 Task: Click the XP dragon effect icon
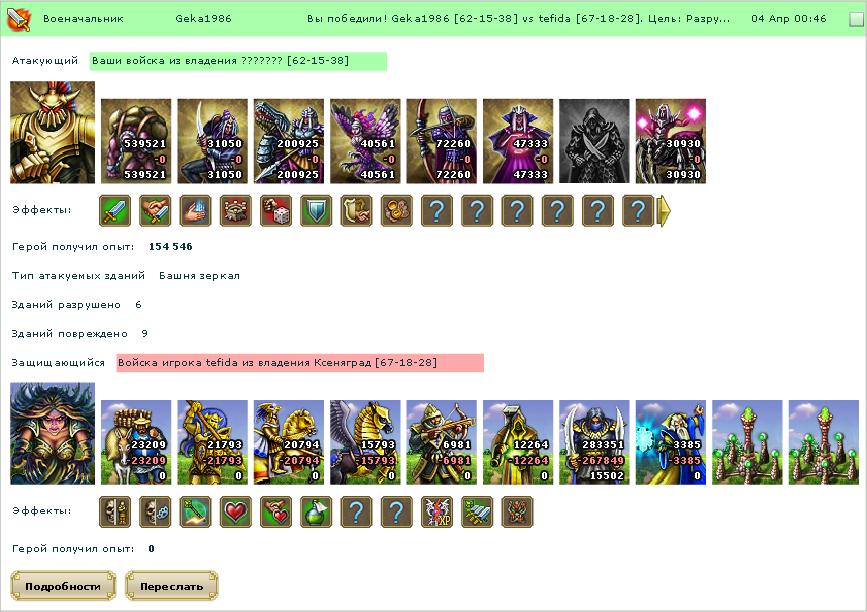click(x=437, y=511)
